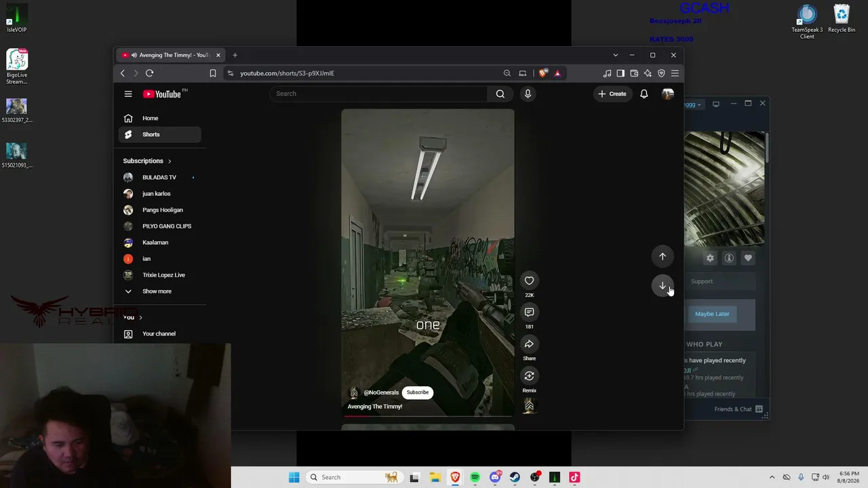868x488 pixels.
Task: Open Pangs Hooligan subscription
Action: pyautogui.click(x=160, y=210)
